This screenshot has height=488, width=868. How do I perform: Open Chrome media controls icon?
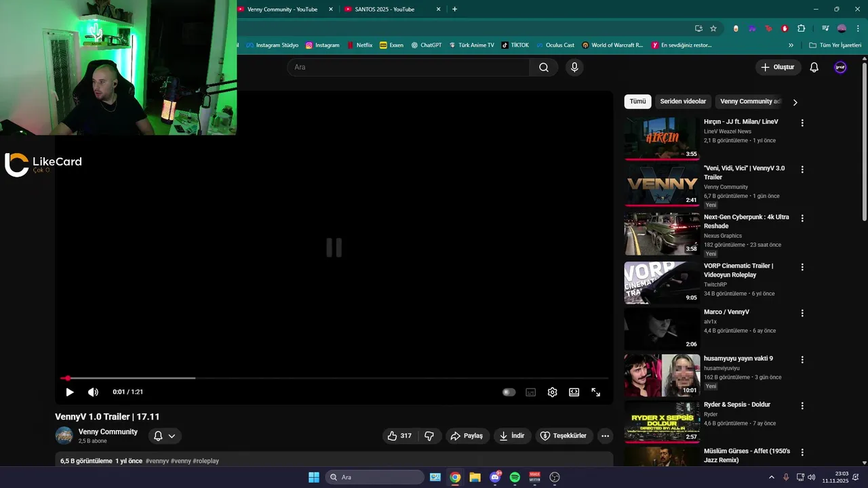coord(825,28)
